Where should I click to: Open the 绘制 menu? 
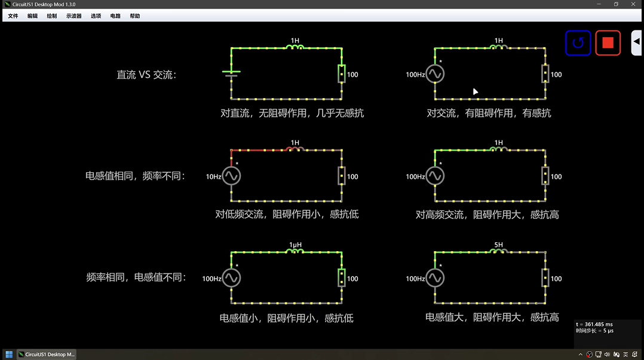coord(52,16)
